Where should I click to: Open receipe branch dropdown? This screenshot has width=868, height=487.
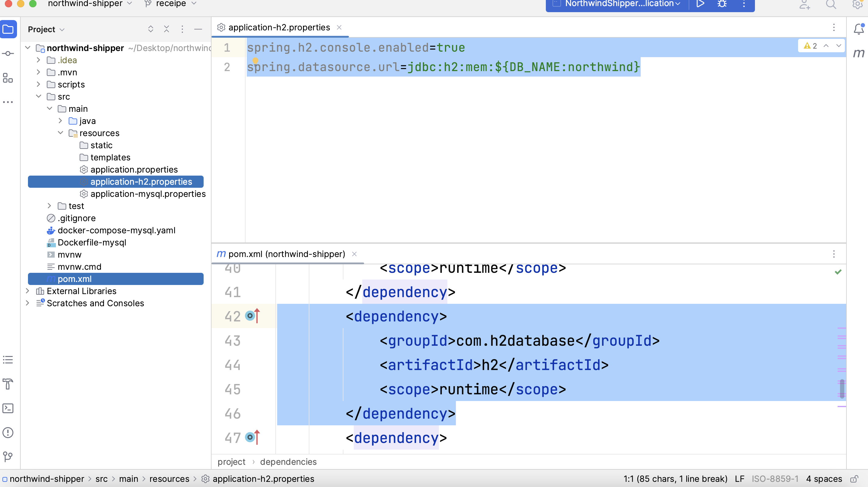click(x=170, y=4)
